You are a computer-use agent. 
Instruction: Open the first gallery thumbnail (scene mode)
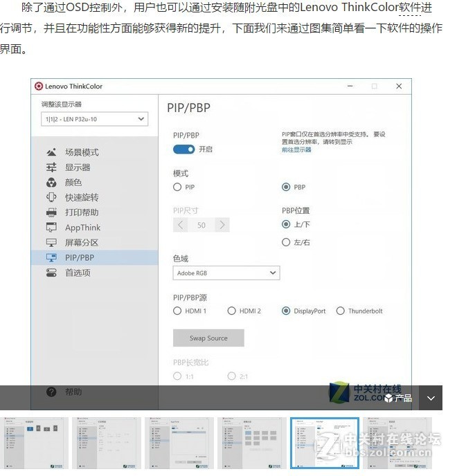[34, 443]
